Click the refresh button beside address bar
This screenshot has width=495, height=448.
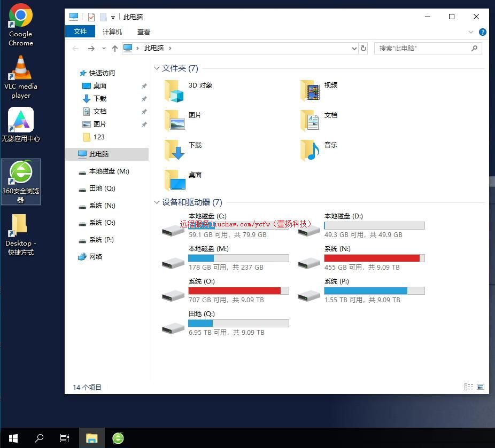[363, 48]
